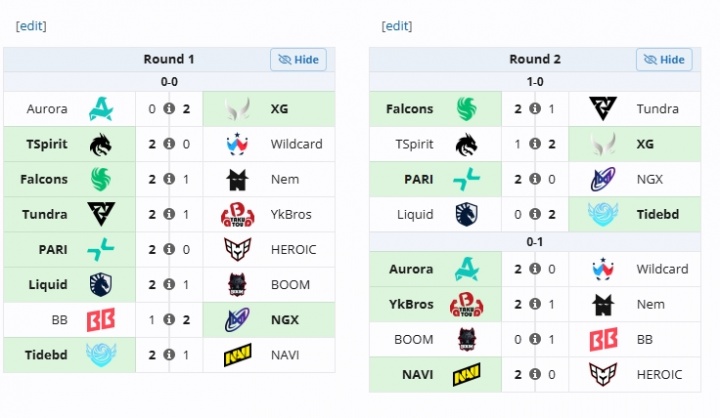Click the edit link above Round 2
720x418 pixels.
pyautogui.click(x=397, y=26)
